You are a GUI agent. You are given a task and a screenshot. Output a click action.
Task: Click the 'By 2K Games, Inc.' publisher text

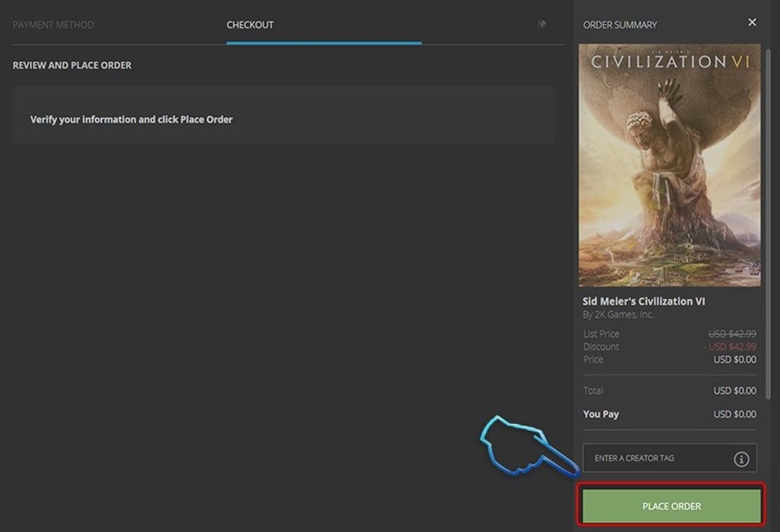tap(617, 314)
